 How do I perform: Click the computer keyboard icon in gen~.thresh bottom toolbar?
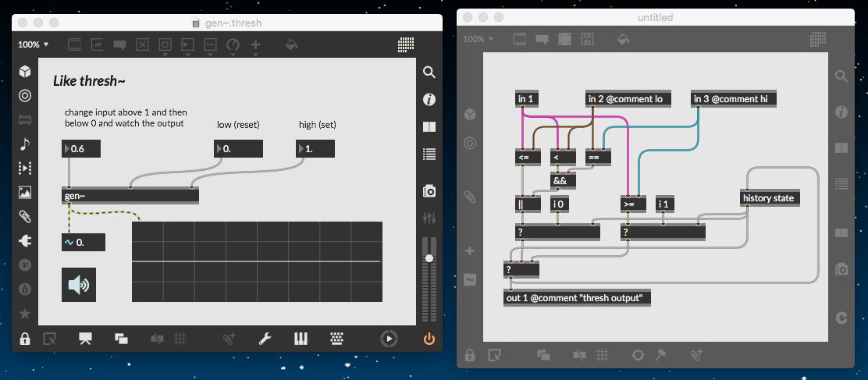(338, 339)
